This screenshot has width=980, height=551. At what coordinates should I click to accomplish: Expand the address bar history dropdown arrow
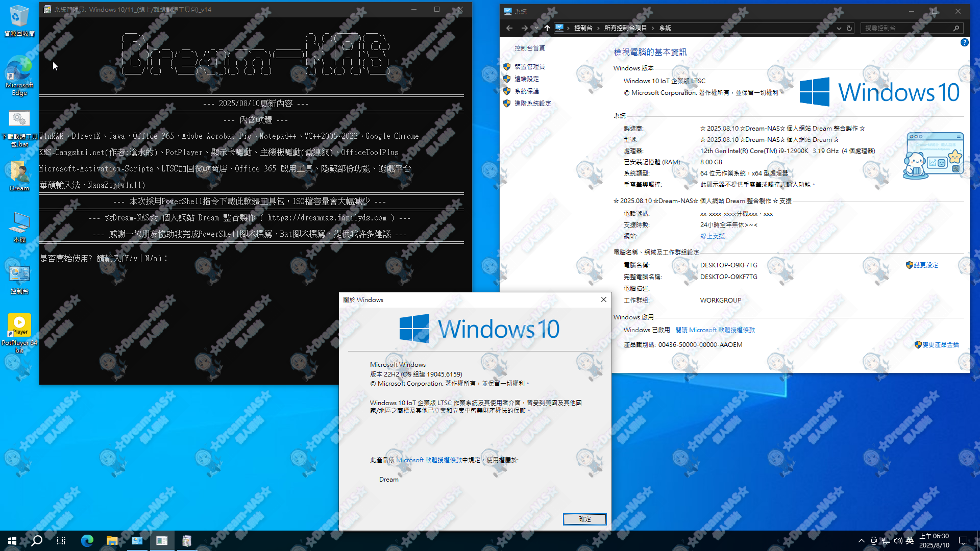(839, 28)
